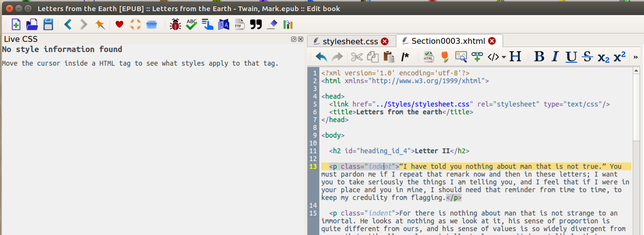Open help with the lifebuoy icon
This screenshot has height=235, width=644.
click(x=136, y=24)
